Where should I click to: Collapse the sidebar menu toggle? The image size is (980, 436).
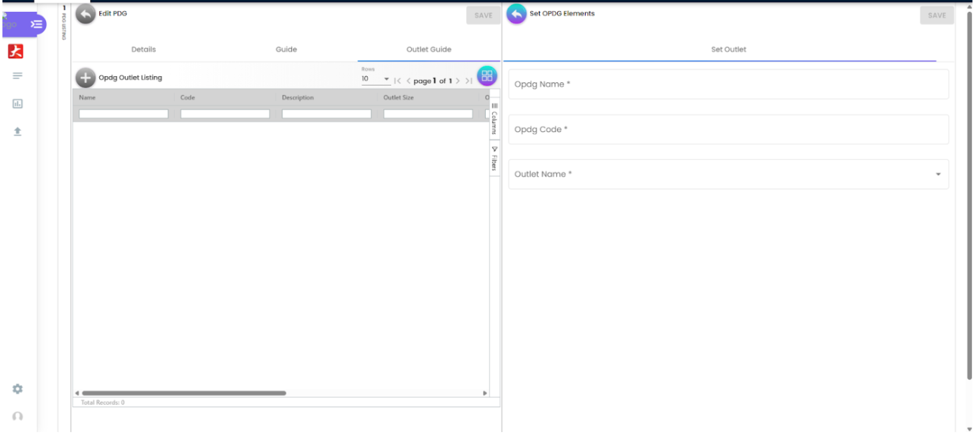pyautogui.click(x=37, y=25)
